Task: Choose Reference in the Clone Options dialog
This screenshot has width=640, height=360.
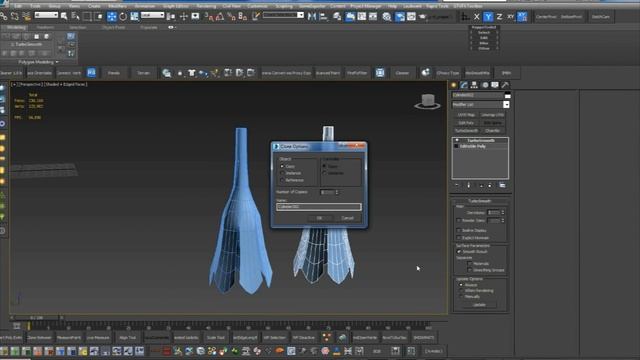Action: pos(282,180)
